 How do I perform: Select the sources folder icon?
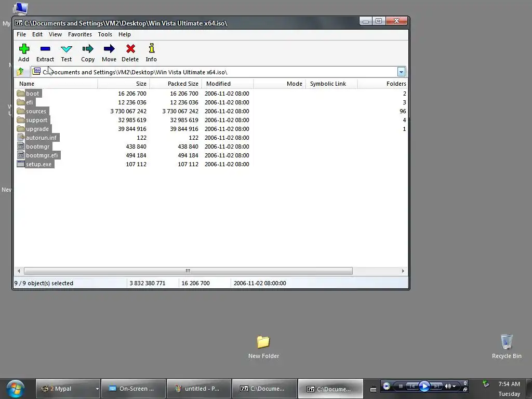point(21,111)
